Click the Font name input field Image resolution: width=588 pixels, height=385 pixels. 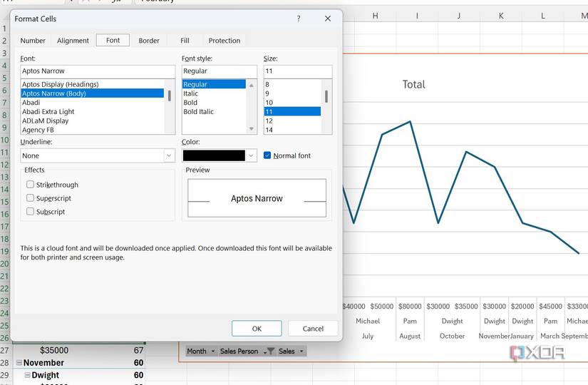coord(98,71)
